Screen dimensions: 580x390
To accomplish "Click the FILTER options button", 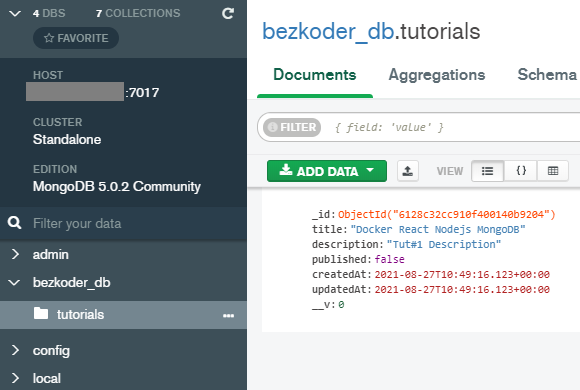I will point(292,127).
